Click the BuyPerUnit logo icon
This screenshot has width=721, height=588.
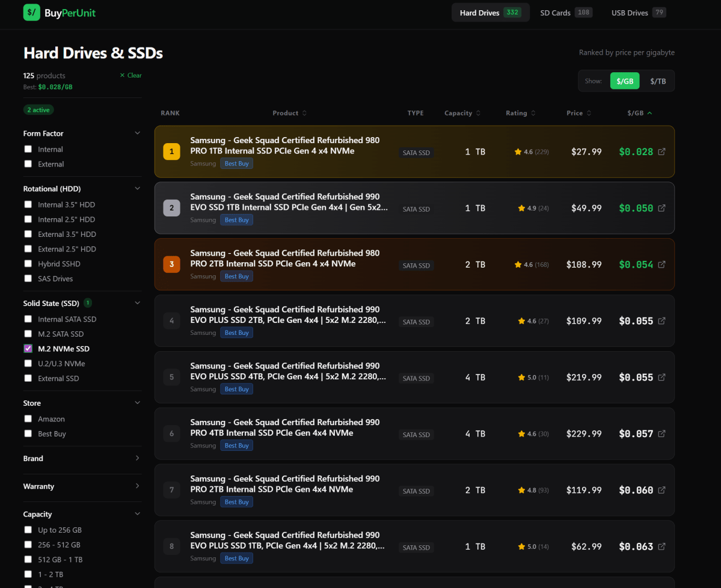pos(31,13)
